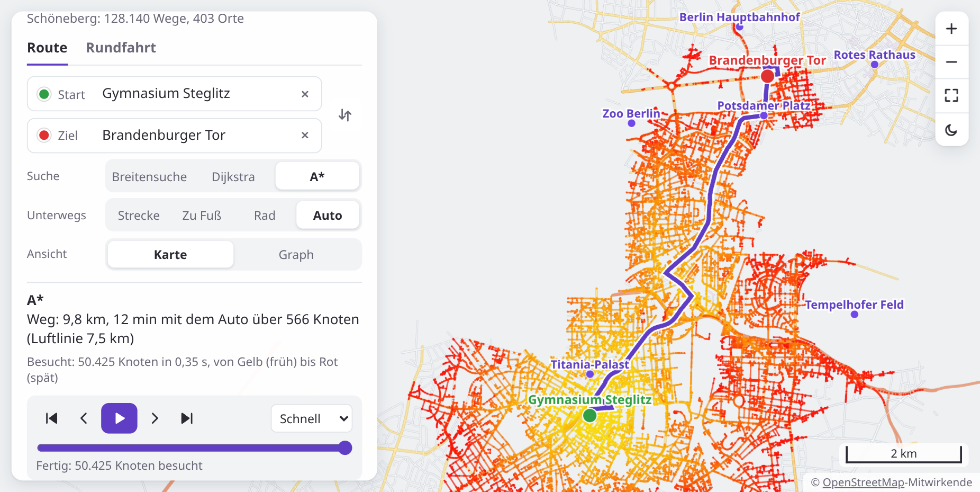Zoom out of the map
The height and width of the screenshot is (492, 980).
click(951, 62)
